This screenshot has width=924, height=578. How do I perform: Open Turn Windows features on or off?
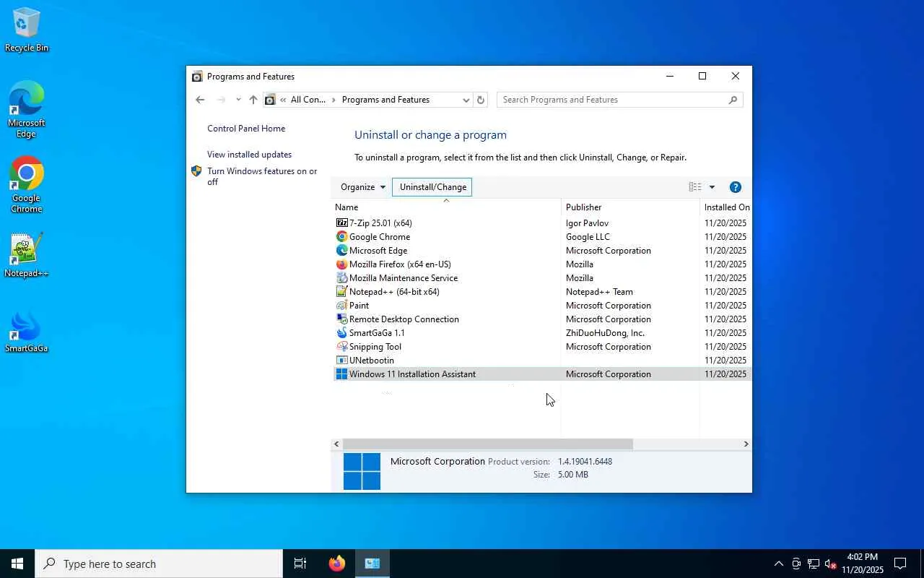pyautogui.click(x=262, y=176)
